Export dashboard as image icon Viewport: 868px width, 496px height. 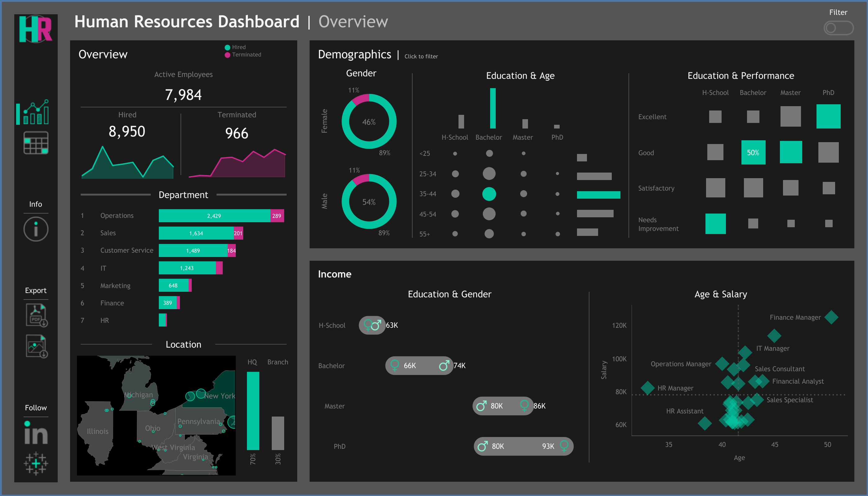pos(36,346)
